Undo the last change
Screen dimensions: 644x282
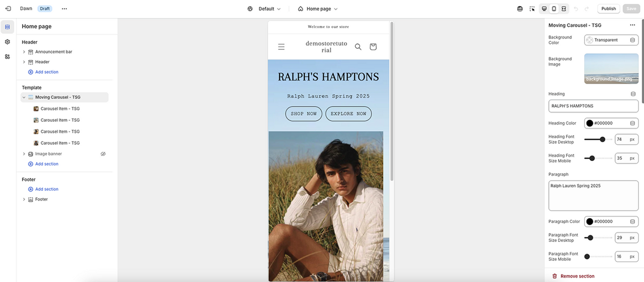pyautogui.click(x=576, y=9)
